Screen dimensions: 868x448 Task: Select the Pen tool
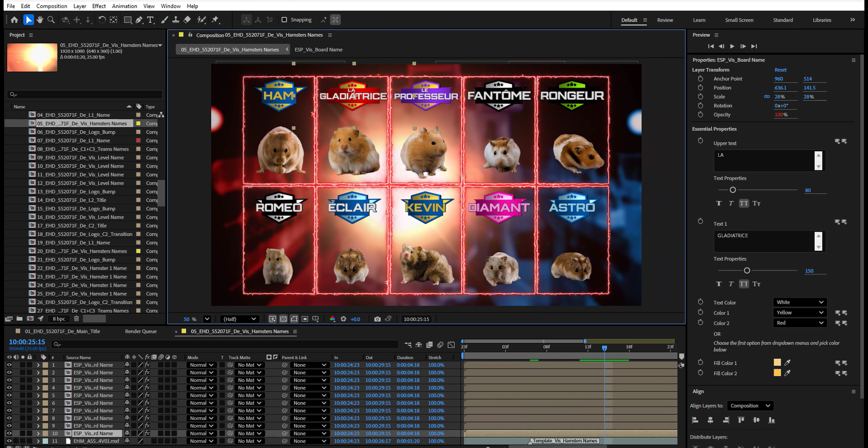coord(139,19)
